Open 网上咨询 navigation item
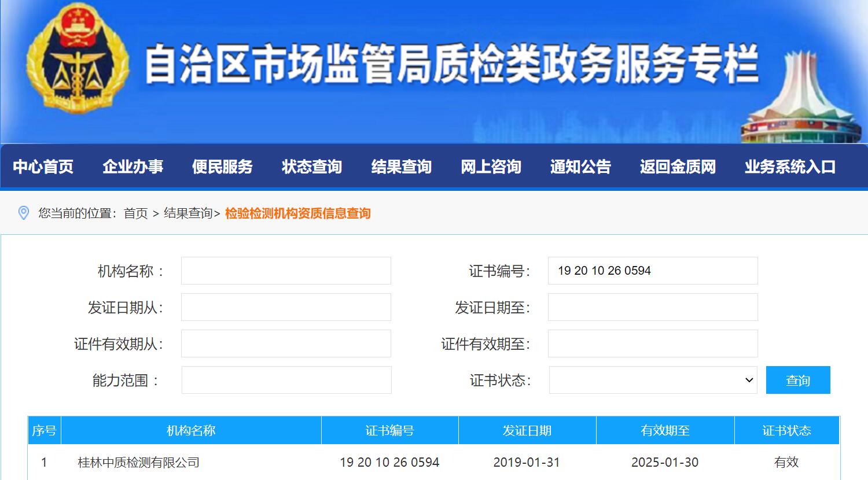The height and width of the screenshot is (480, 868). coord(491,167)
